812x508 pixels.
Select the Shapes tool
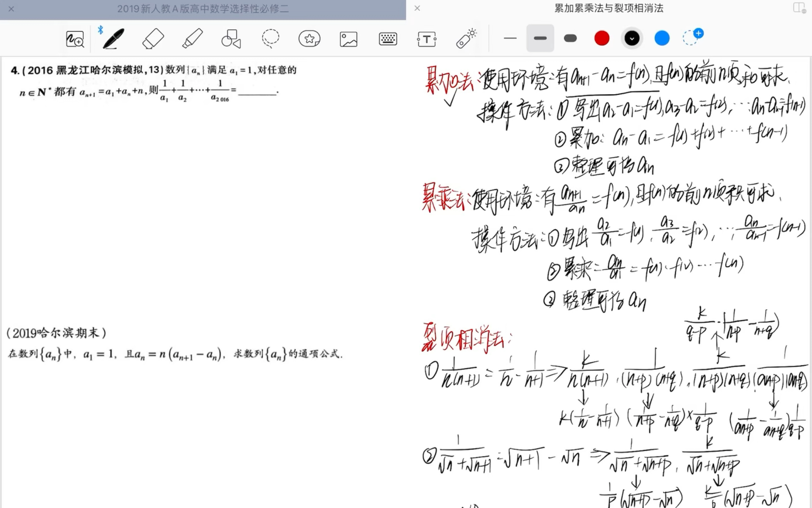pyautogui.click(x=231, y=38)
